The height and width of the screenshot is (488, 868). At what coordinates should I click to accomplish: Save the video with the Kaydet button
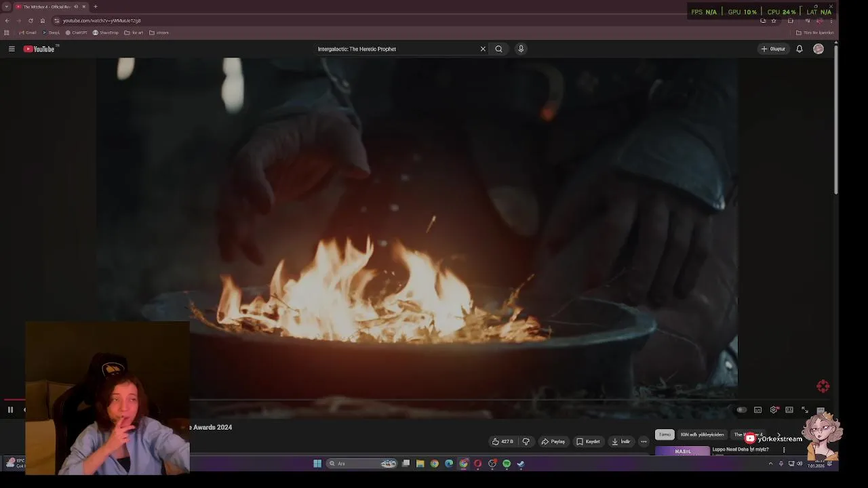click(x=588, y=441)
